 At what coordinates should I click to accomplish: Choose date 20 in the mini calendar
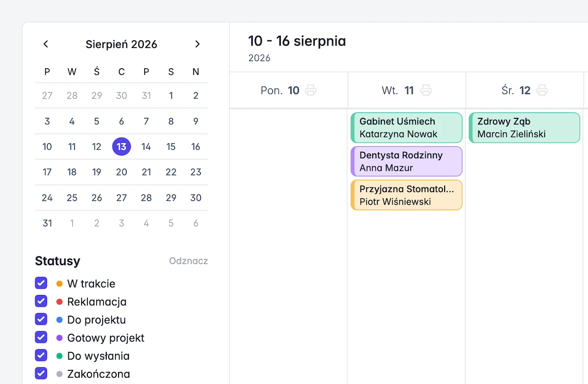point(122,172)
